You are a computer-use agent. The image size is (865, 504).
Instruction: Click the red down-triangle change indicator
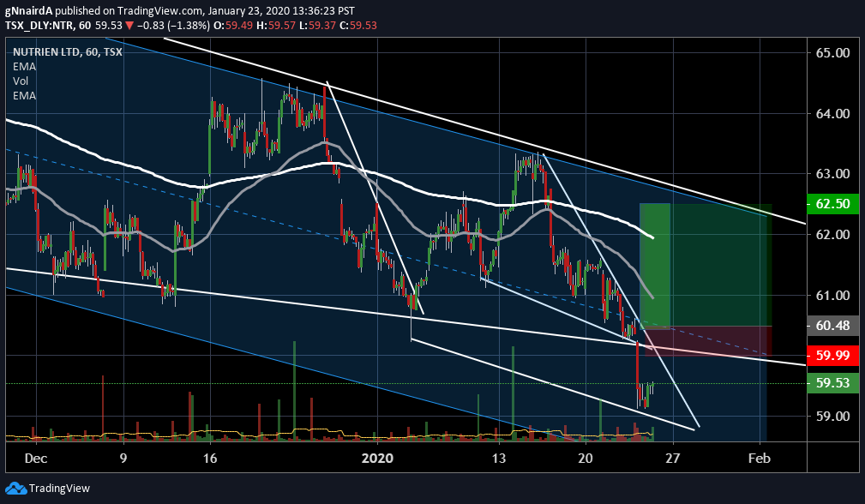click(129, 26)
